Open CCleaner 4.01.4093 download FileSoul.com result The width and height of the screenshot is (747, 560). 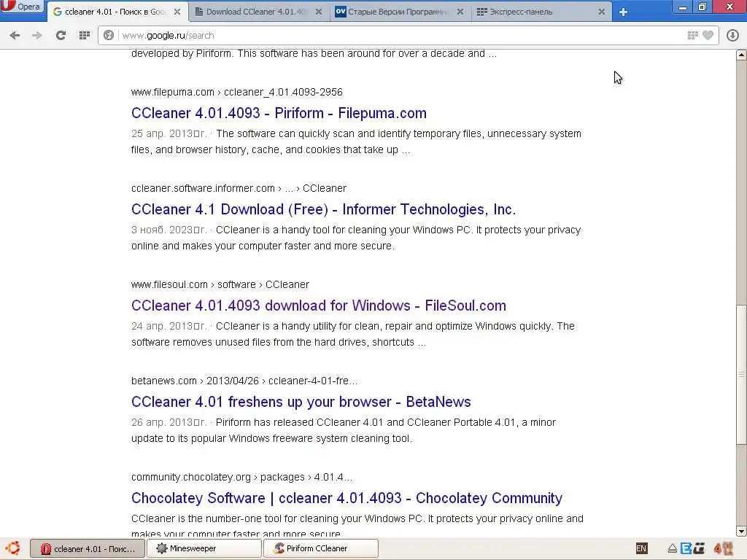(x=319, y=306)
